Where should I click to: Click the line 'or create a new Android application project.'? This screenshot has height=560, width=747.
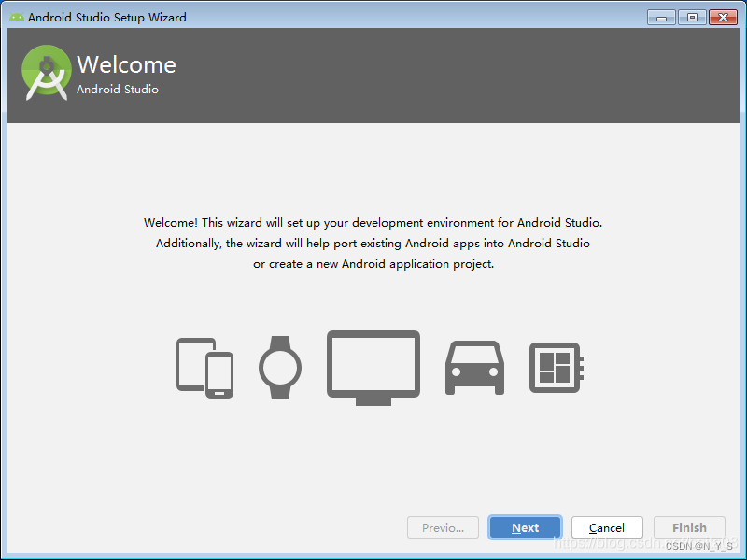coord(373,264)
